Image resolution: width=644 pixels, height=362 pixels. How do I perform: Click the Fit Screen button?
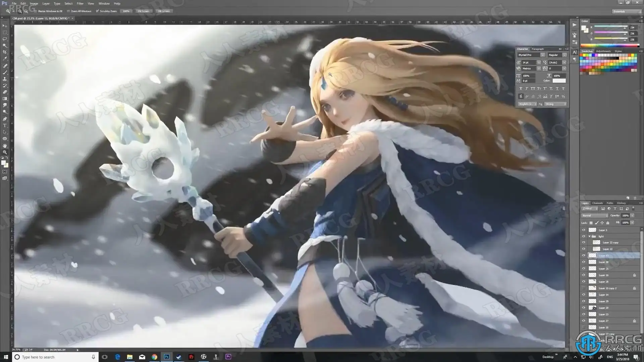(x=144, y=11)
